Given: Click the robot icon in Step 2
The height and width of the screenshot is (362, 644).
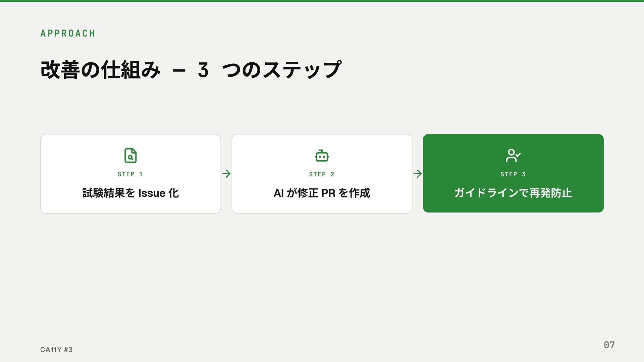Looking at the screenshot, I should (x=322, y=156).
